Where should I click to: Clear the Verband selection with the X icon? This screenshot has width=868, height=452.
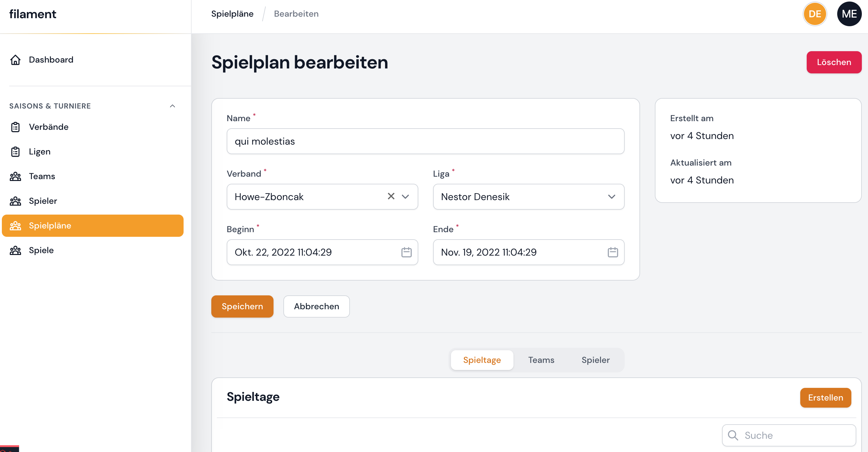391,197
